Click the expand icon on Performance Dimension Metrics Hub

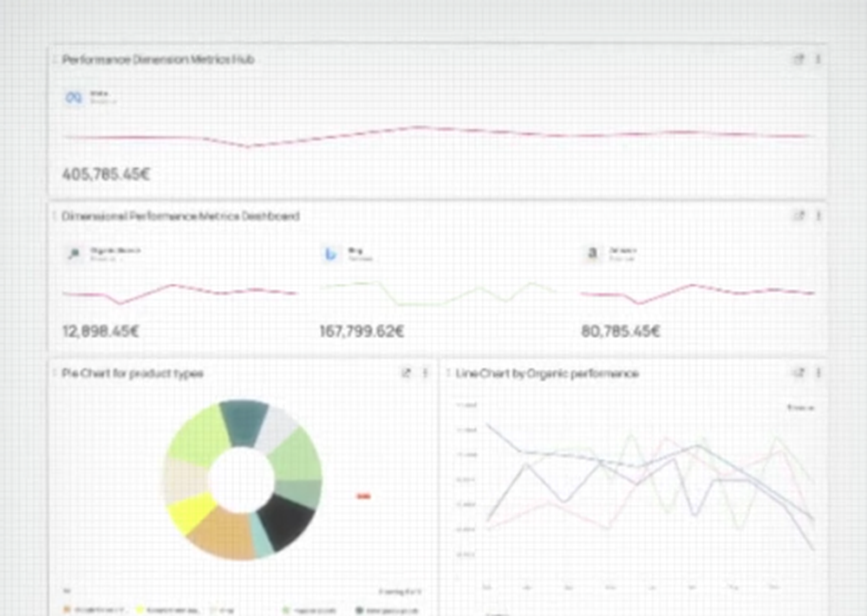tap(799, 59)
